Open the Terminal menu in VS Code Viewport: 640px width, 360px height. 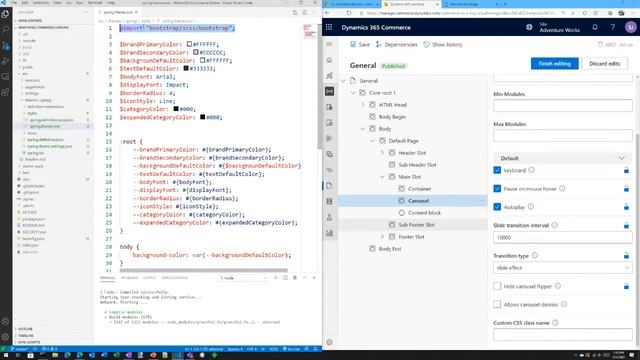[95, 3]
